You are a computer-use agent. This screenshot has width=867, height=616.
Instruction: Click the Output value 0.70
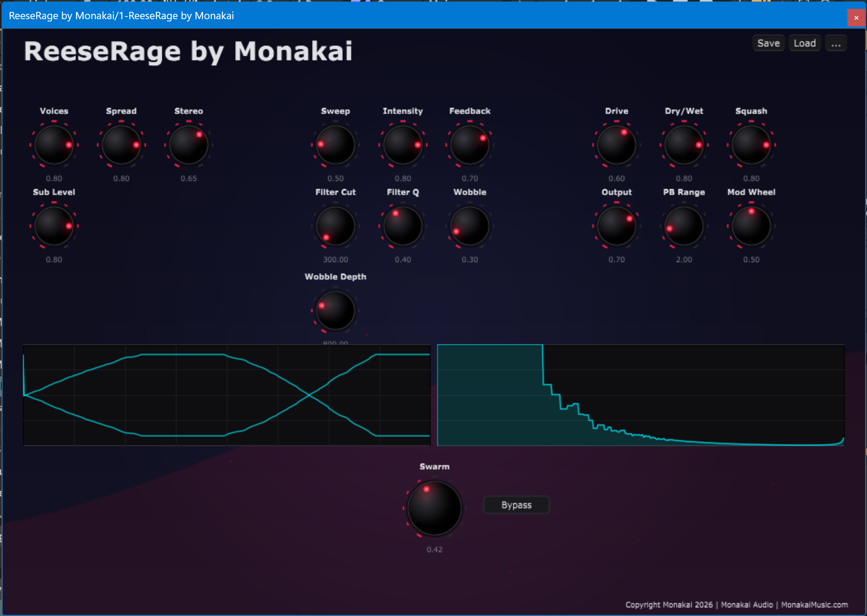pyautogui.click(x=617, y=259)
